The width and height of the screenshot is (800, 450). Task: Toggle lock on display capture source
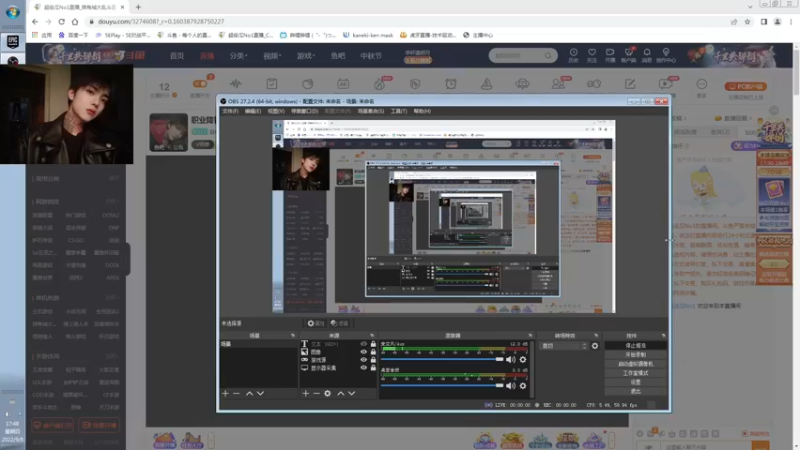373,368
